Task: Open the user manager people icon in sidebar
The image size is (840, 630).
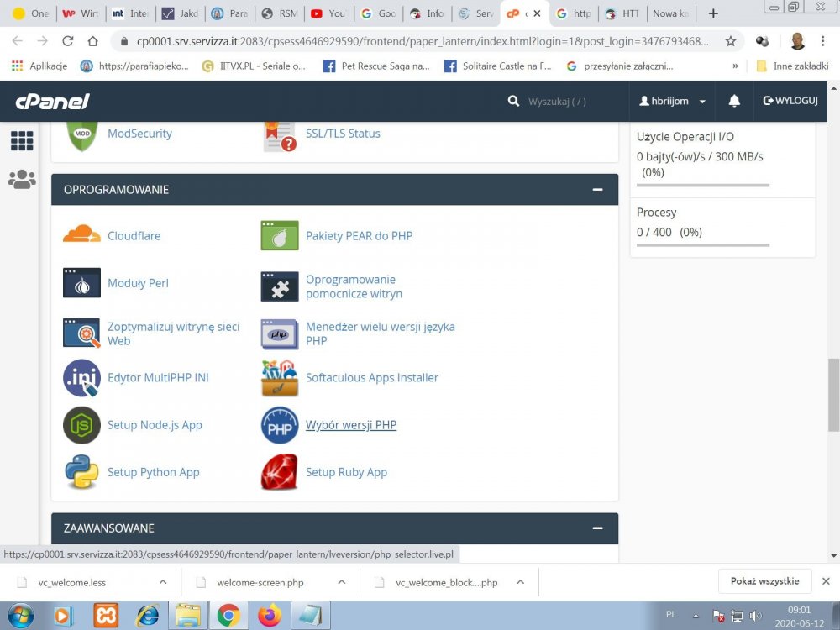Action: (22, 180)
